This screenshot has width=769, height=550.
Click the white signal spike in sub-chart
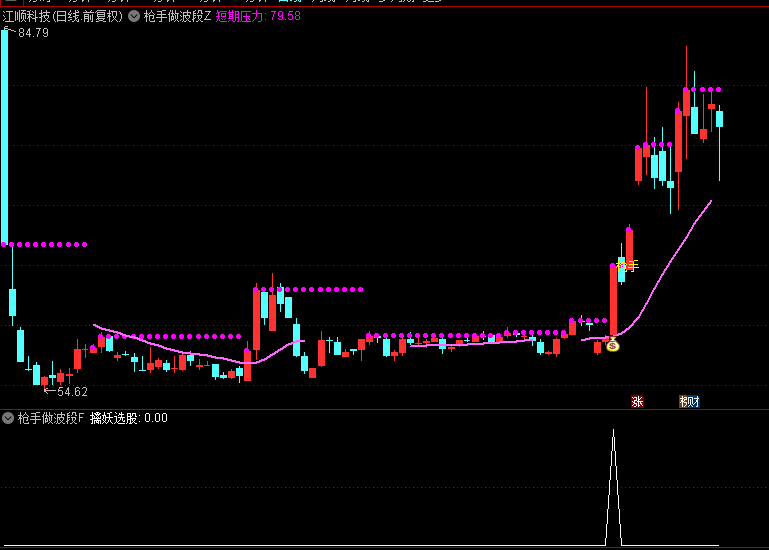coord(613,487)
